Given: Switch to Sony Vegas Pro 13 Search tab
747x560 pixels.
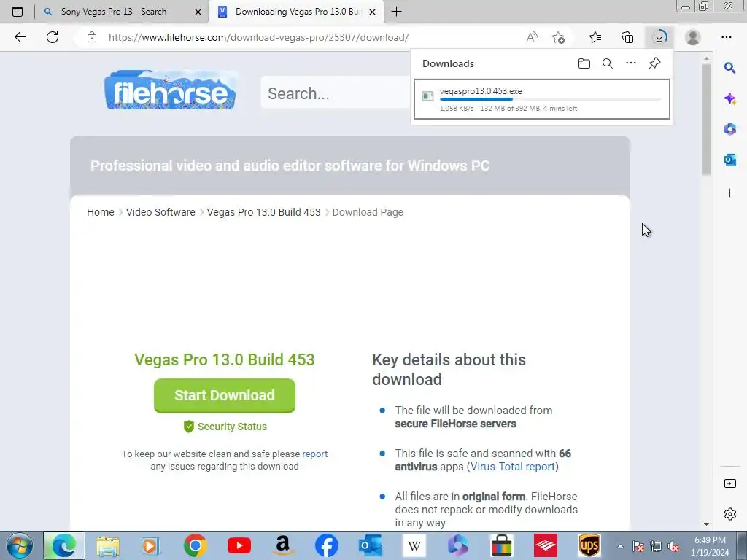Looking at the screenshot, I should pos(113,12).
